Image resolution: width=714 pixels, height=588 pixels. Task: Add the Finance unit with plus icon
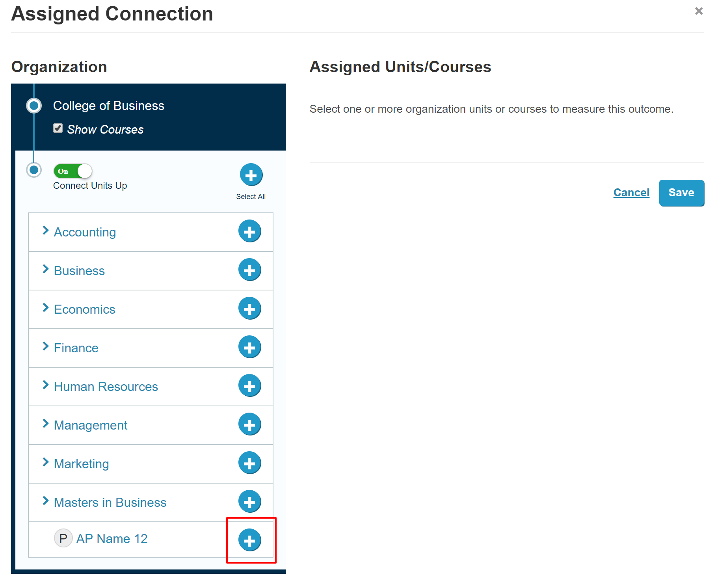coord(249,347)
